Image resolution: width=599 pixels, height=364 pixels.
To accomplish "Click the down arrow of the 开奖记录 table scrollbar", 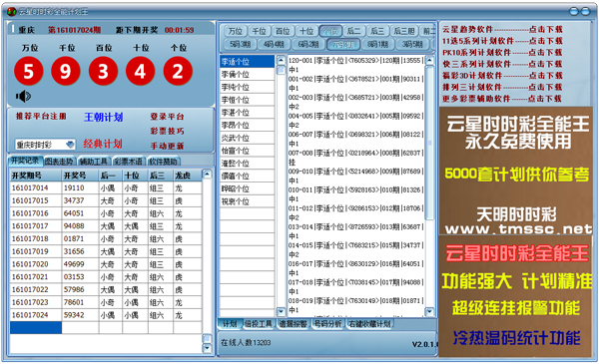I will tap(207, 348).
